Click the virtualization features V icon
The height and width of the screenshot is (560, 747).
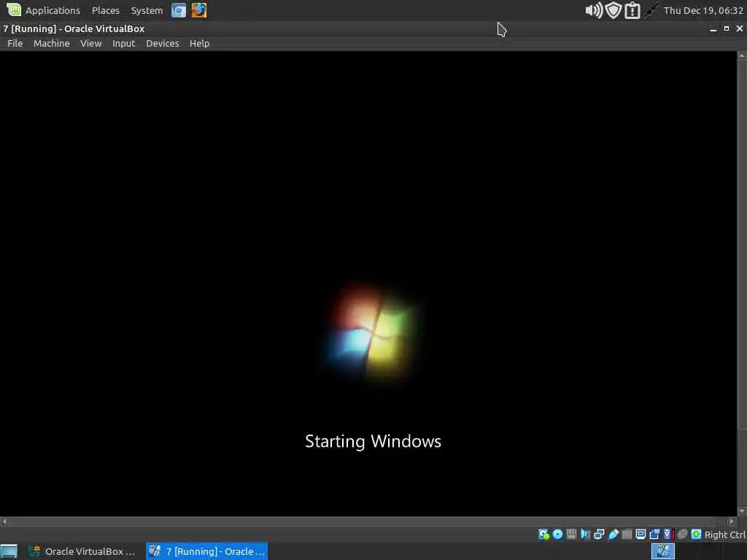point(668,534)
